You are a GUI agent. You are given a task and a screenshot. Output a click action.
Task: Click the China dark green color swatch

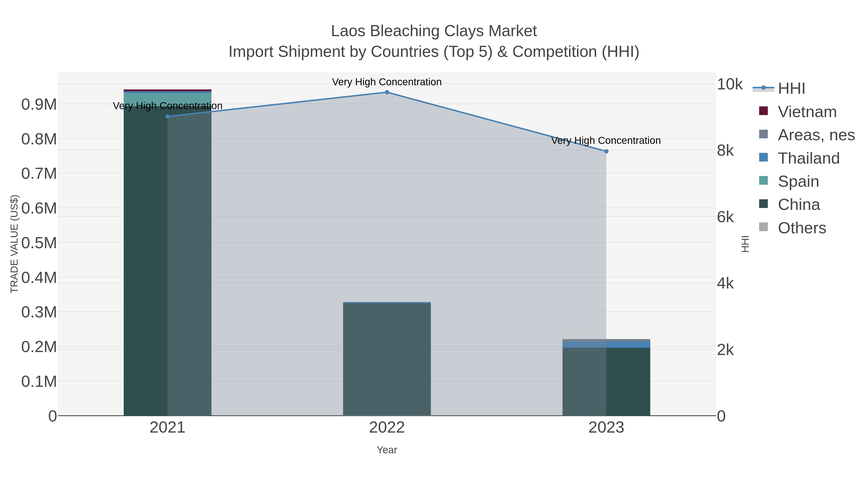pos(763,204)
